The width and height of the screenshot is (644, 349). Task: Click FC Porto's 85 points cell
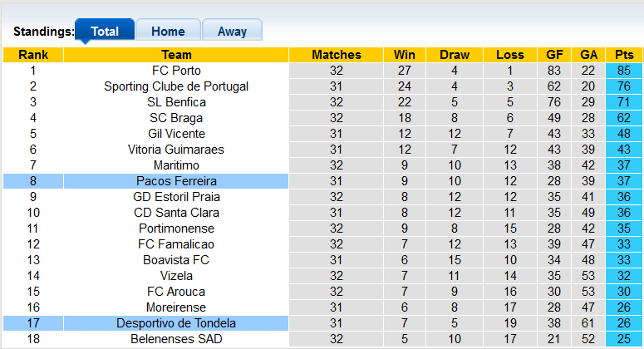click(623, 71)
